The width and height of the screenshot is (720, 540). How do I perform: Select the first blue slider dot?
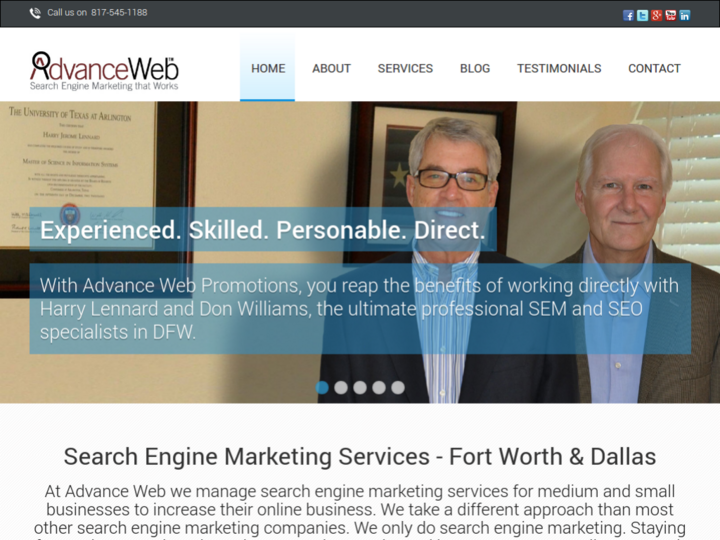click(x=322, y=388)
